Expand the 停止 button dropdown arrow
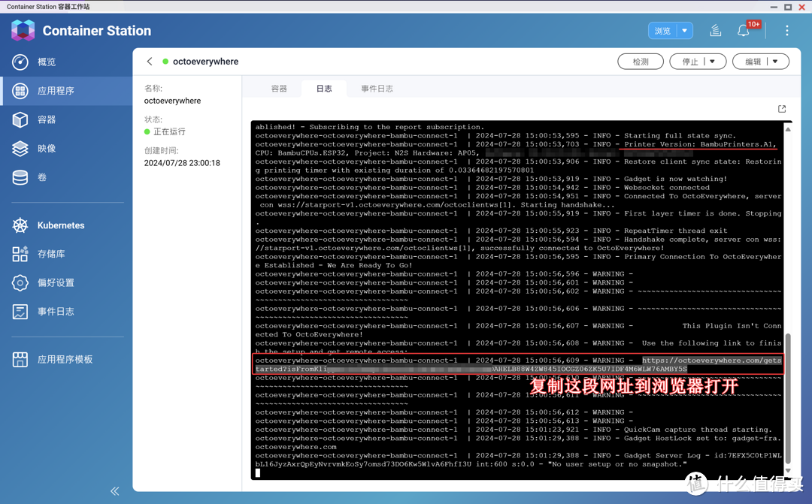Viewport: 812px width, 504px height. pos(713,62)
